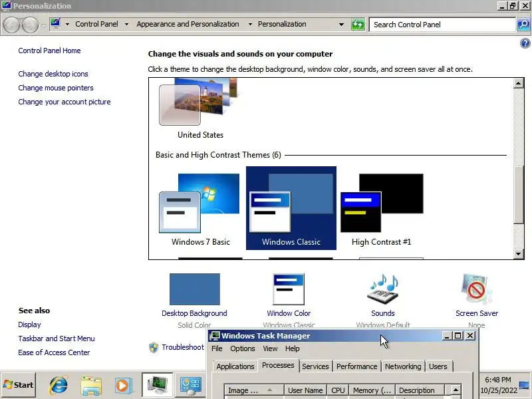Switch to Applications tab
The height and width of the screenshot is (399, 532).
(x=235, y=366)
